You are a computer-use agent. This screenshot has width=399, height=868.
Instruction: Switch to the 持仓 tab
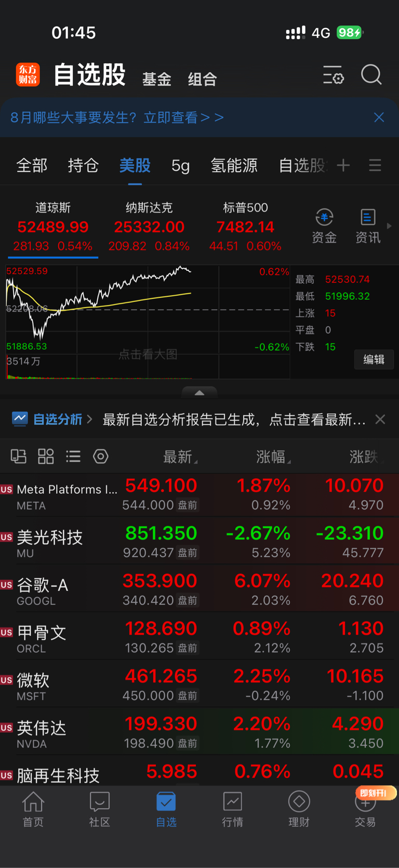[83, 166]
